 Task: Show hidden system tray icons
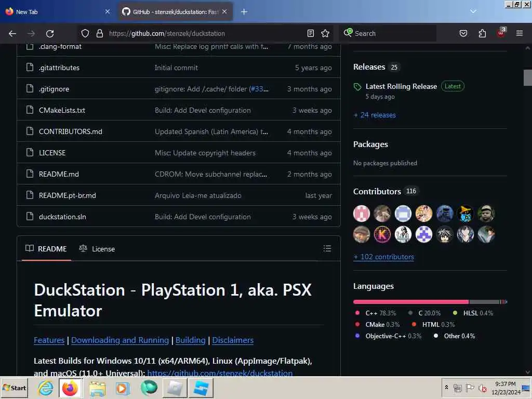[x=446, y=387]
